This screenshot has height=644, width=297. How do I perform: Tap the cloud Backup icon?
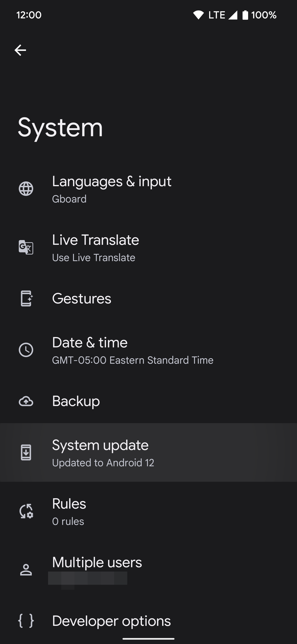click(26, 401)
